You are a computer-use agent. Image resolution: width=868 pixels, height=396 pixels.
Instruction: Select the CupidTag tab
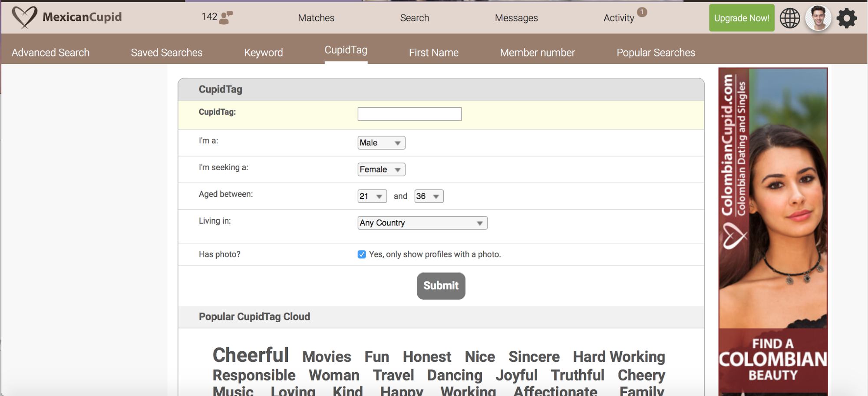346,50
